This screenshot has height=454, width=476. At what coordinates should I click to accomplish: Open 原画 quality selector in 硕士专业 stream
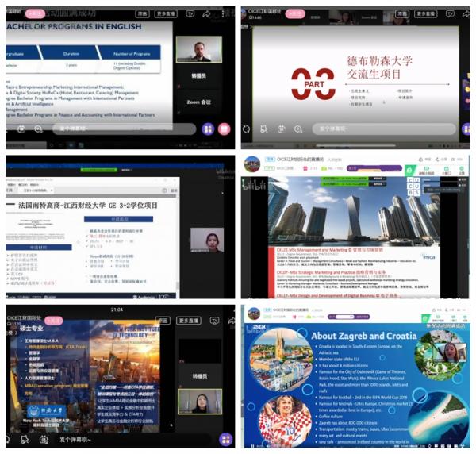[x=163, y=321]
